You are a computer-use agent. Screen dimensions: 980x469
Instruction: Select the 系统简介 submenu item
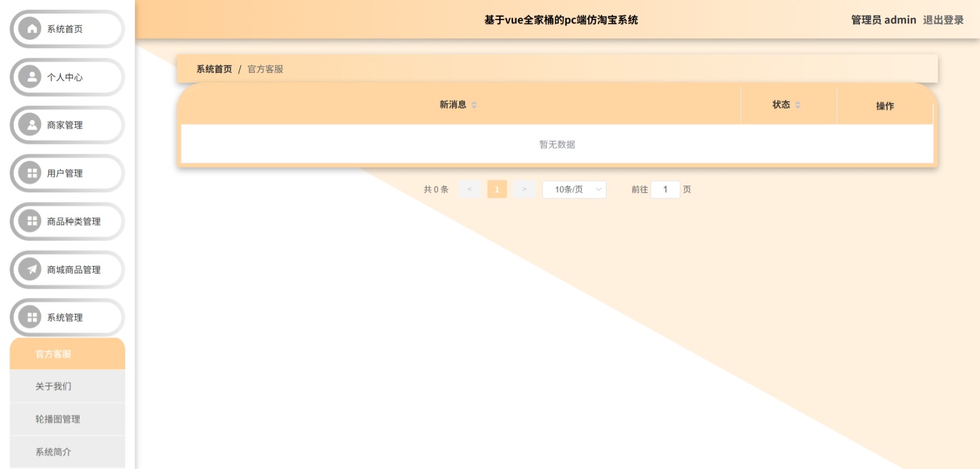(x=67, y=452)
